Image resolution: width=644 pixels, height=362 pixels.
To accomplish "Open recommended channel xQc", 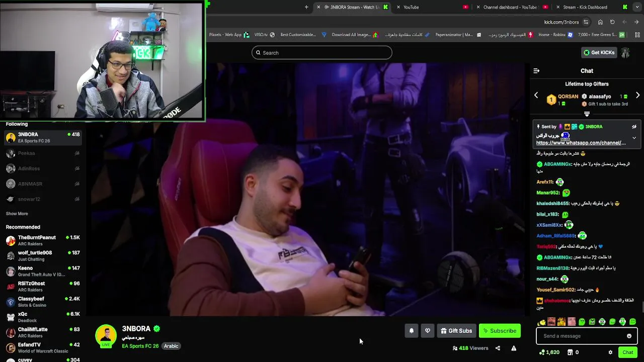I will click(x=43, y=317).
